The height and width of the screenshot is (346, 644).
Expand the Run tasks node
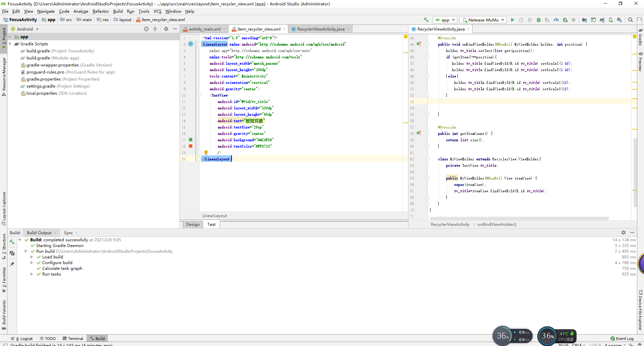click(32, 274)
